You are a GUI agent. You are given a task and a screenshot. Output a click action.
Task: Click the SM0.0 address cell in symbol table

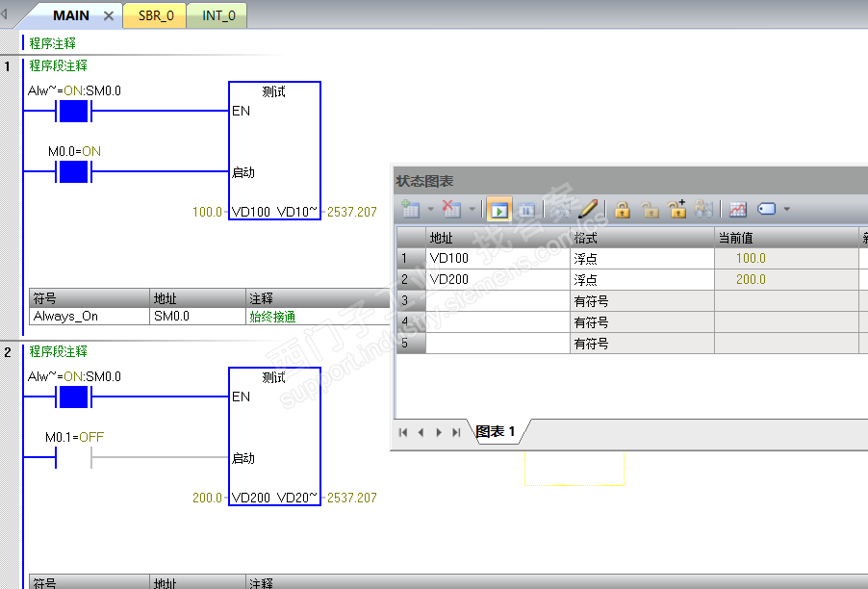tap(197, 316)
